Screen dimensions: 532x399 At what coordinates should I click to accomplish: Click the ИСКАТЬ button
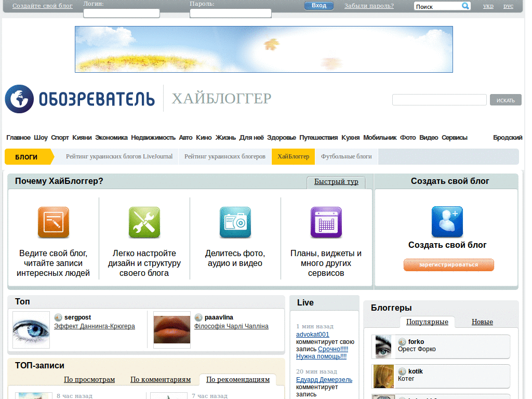[x=506, y=100]
